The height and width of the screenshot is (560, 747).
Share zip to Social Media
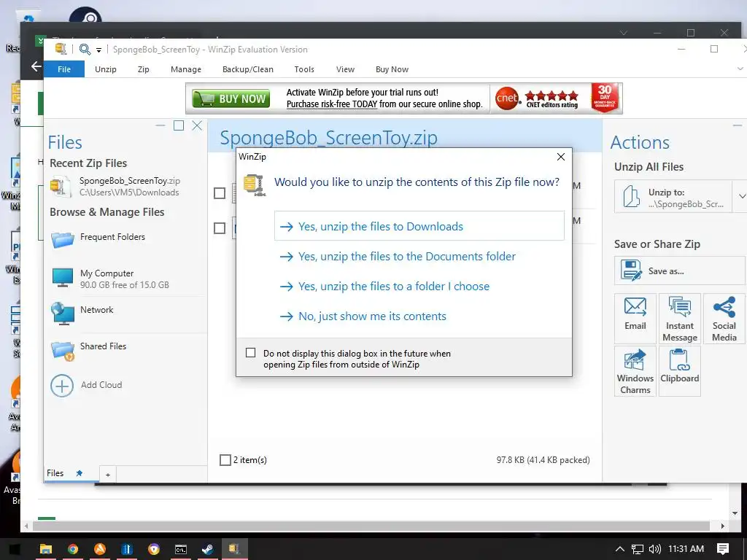[724, 318]
